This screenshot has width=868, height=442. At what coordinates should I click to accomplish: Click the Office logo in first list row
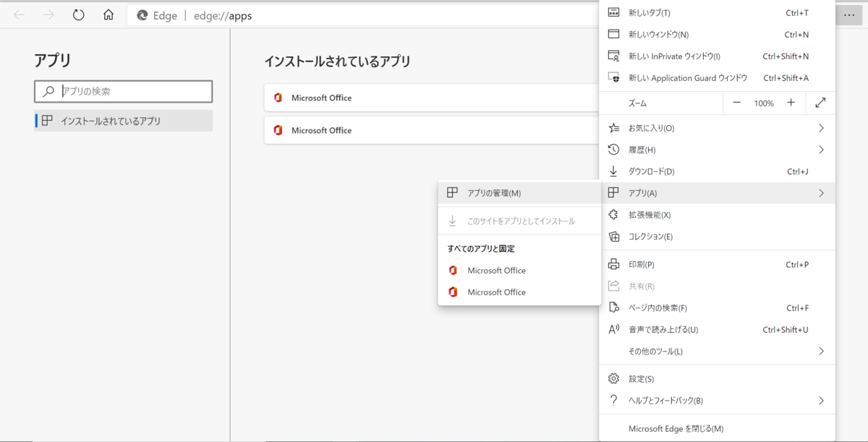pyautogui.click(x=278, y=98)
